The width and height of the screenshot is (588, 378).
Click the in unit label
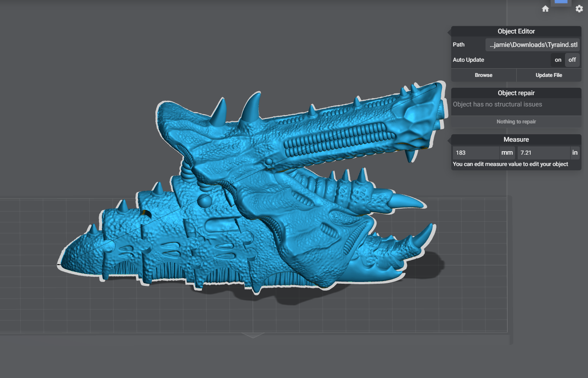[x=575, y=153]
